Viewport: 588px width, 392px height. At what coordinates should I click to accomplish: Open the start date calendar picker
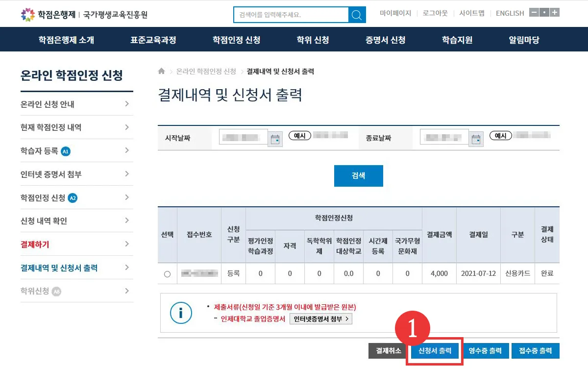click(275, 138)
